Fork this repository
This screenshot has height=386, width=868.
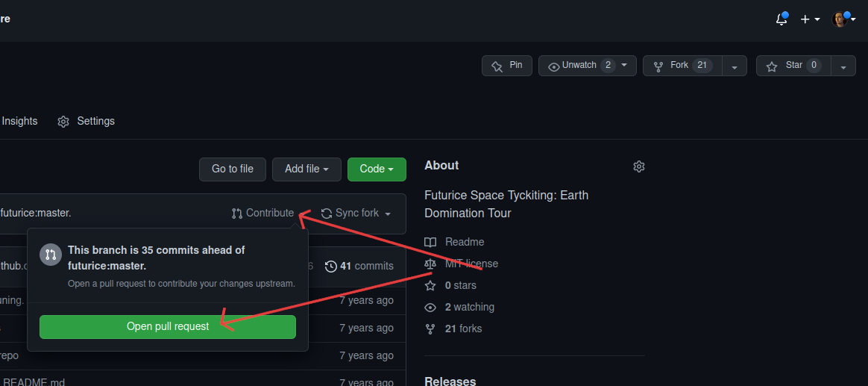pos(682,66)
